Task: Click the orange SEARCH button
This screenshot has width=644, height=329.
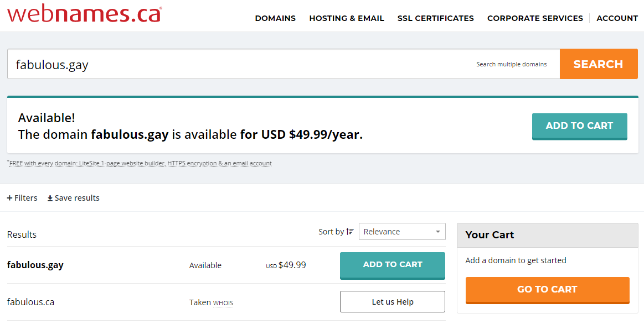Action: point(599,64)
